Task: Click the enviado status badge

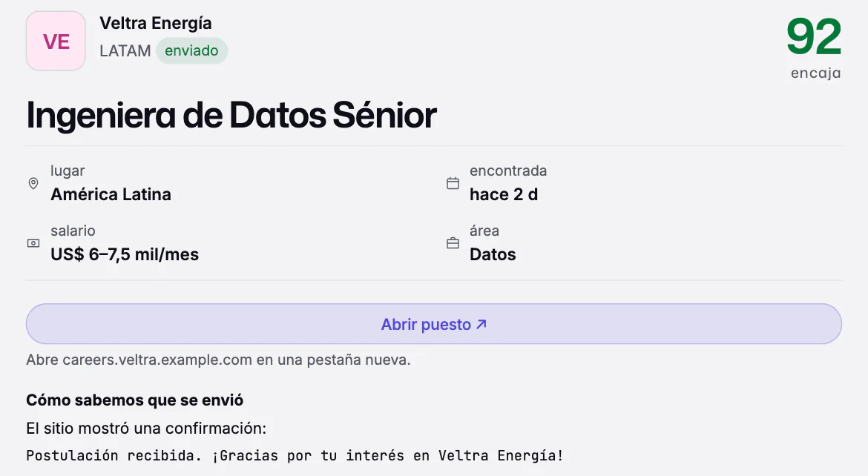Action: pyautogui.click(x=191, y=51)
